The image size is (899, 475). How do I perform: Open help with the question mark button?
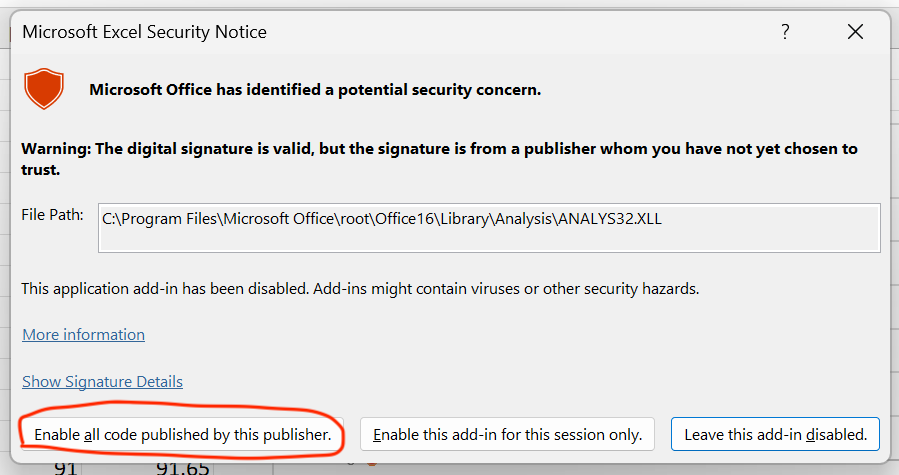[x=786, y=32]
